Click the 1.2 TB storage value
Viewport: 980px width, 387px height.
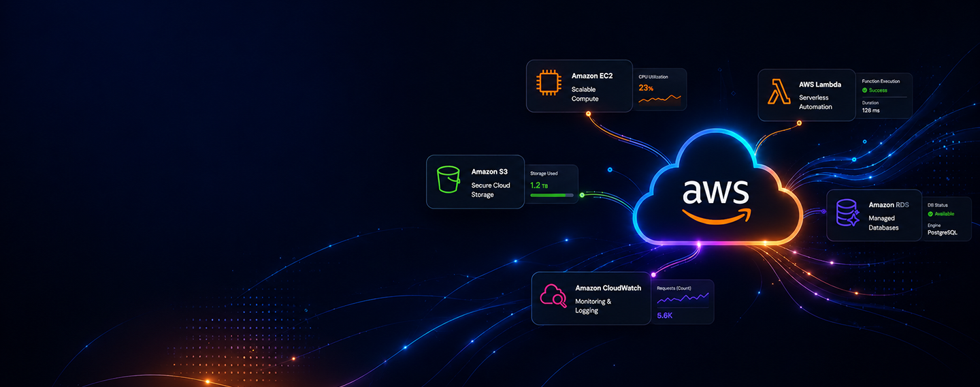point(540,185)
